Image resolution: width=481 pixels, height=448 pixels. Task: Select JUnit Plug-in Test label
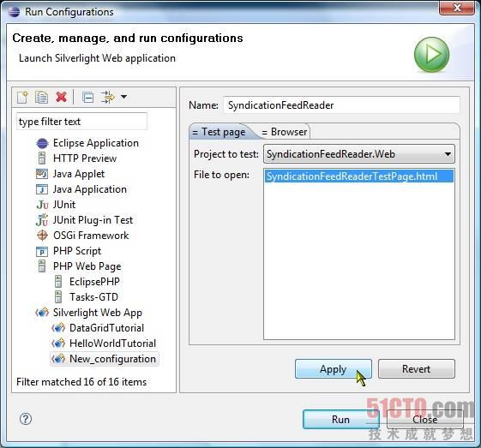[x=93, y=220]
